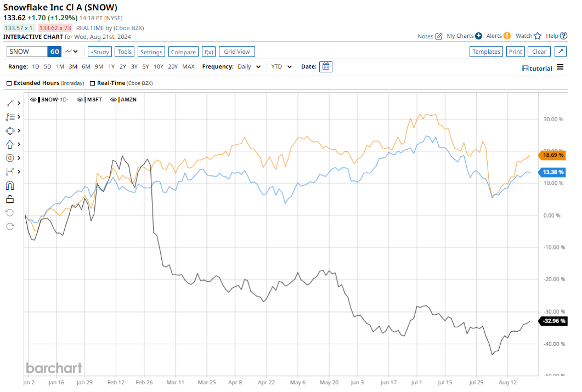Set range to 5D
582x392 pixels.
pos(48,67)
